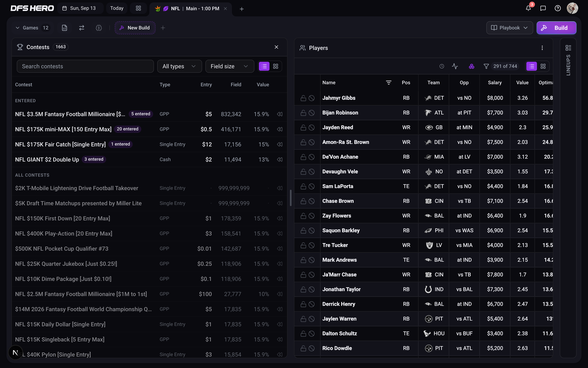Viewport: 588px width, 368px height.
Task: Click the DFS HERO logo
Action: pyautogui.click(x=32, y=8)
